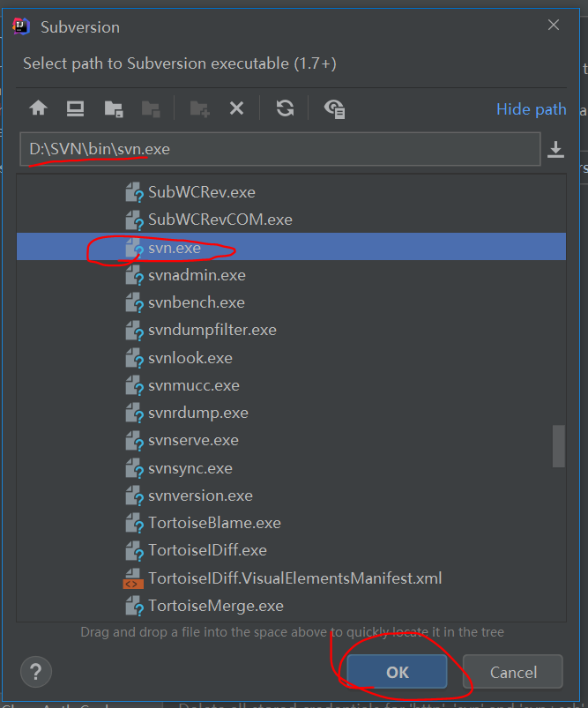
Task: Select svnmucc.exe file
Action: 291,385
